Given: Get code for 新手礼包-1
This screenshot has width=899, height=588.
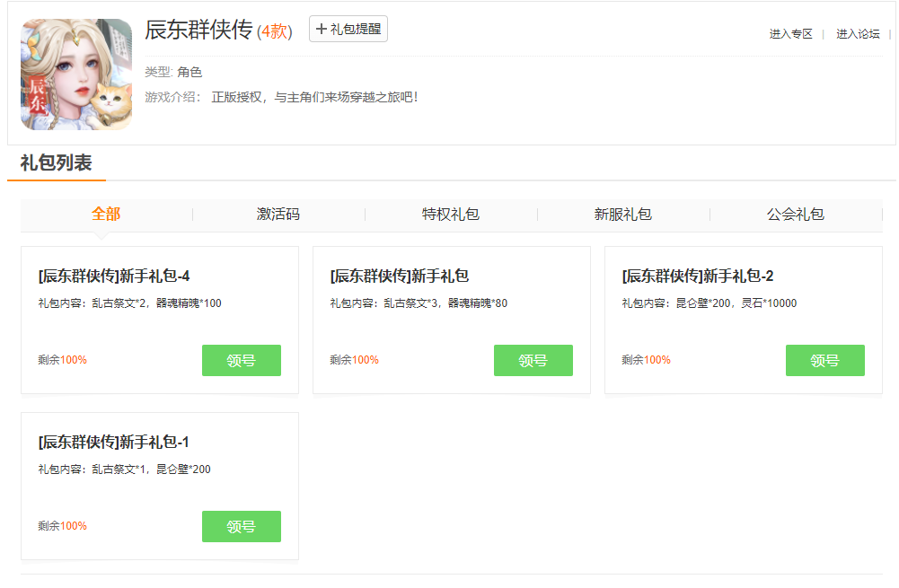Looking at the screenshot, I should click(x=242, y=526).
